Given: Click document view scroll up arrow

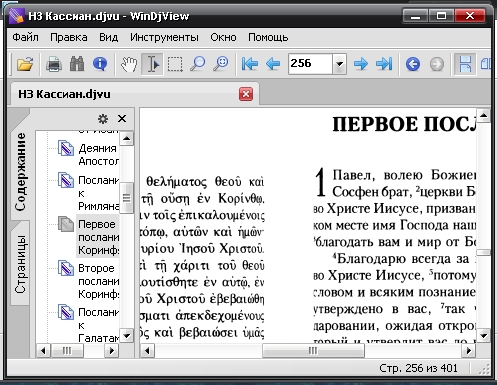Looking at the screenshot, I should 483,116.
